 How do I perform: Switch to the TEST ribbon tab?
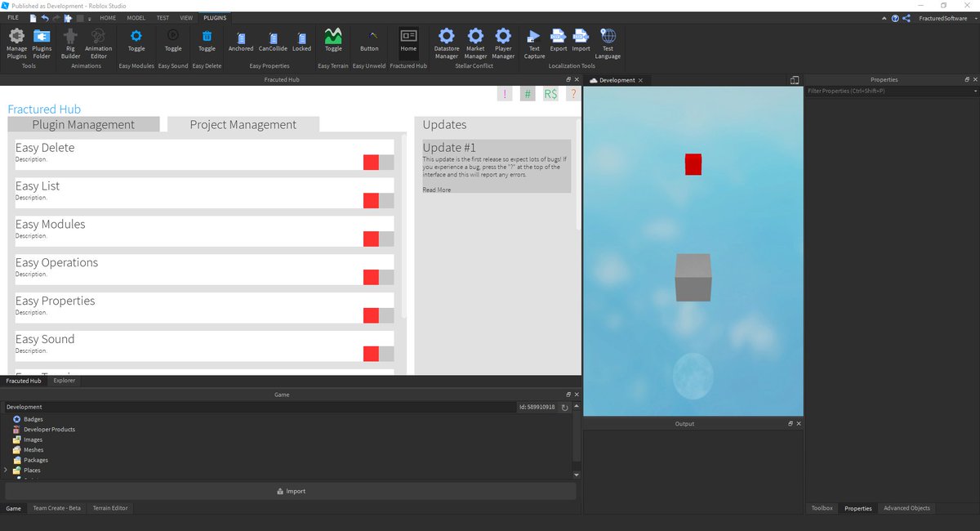pos(163,17)
